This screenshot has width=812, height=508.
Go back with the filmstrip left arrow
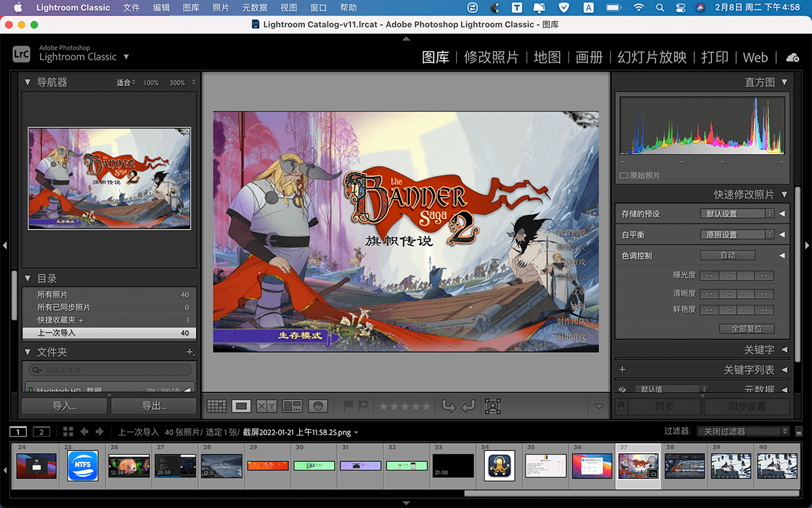click(85, 431)
